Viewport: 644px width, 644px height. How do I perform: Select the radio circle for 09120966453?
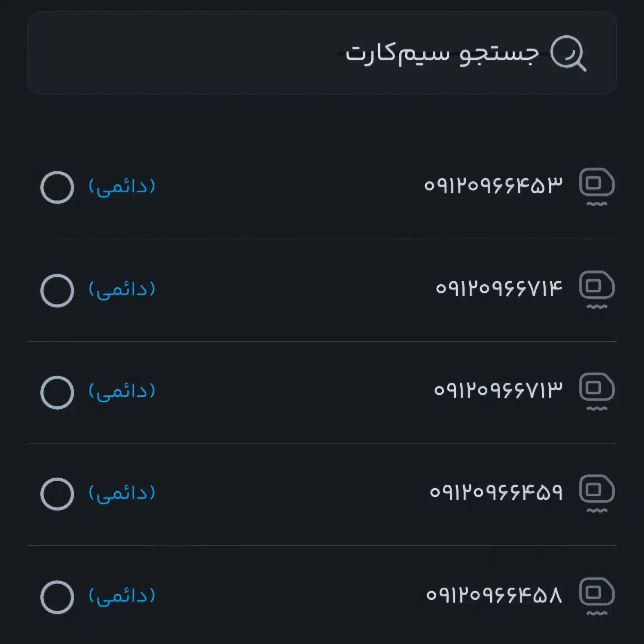57,187
